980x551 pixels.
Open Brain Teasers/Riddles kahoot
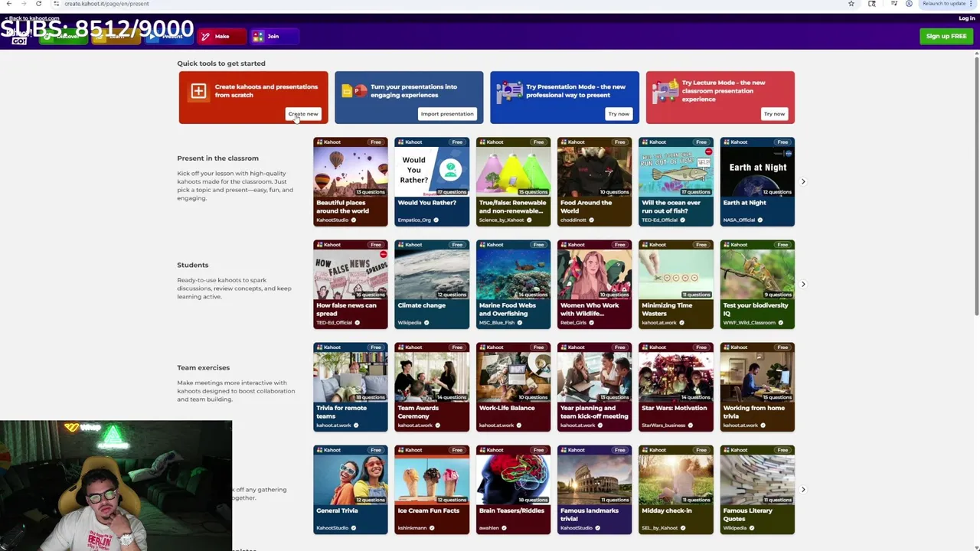[513, 489]
